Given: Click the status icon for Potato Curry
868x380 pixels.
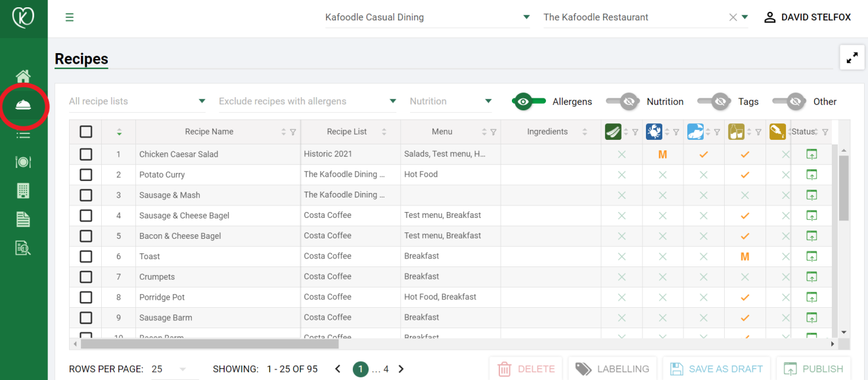Looking at the screenshot, I should tap(811, 175).
